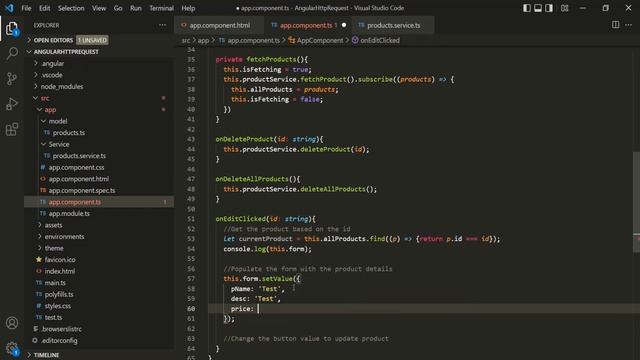Expand the .vscode folder
This screenshot has height=360, width=640.
(99, 75)
